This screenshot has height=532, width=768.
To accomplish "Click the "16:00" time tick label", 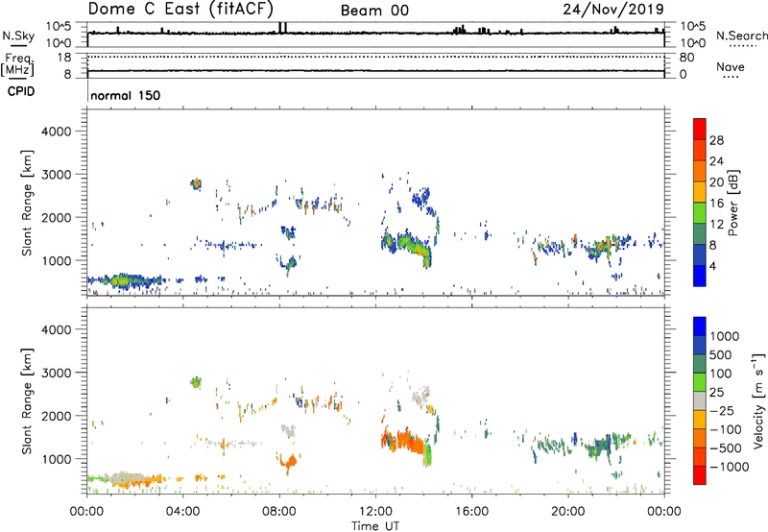I will click(x=471, y=512).
